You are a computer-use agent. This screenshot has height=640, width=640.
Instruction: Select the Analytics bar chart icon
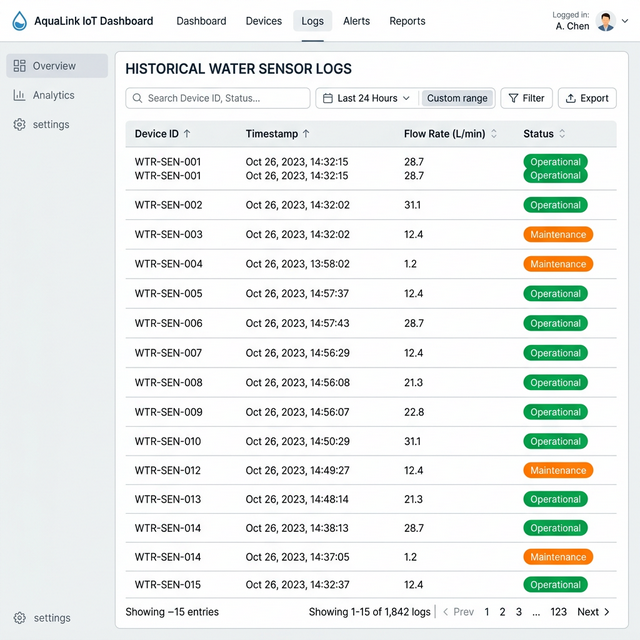tap(20, 95)
